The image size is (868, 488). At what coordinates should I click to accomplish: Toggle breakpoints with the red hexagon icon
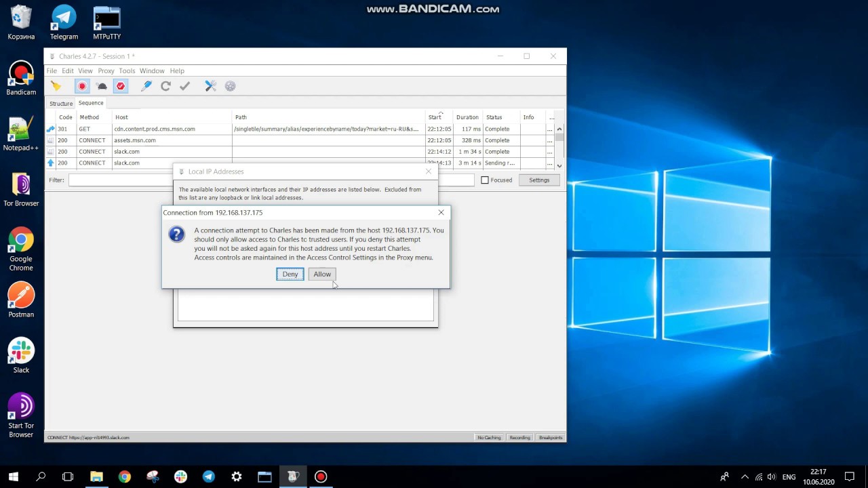point(121,86)
